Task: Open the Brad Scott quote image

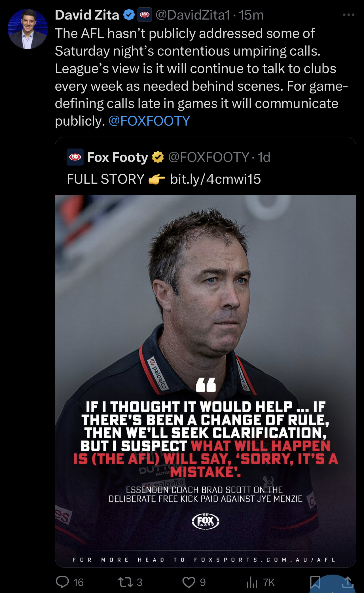Action: (206, 381)
